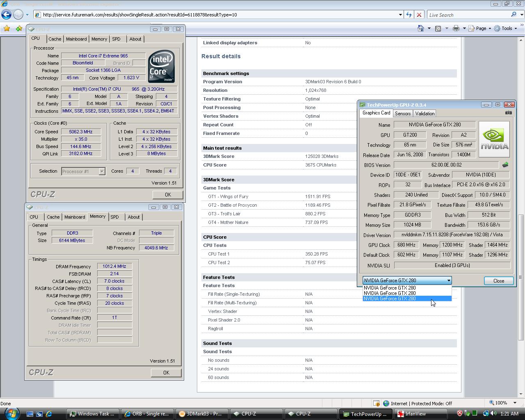Click the Live Search magnifier icon
The width and height of the screenshot is (525, 420).
click(514, 15)
